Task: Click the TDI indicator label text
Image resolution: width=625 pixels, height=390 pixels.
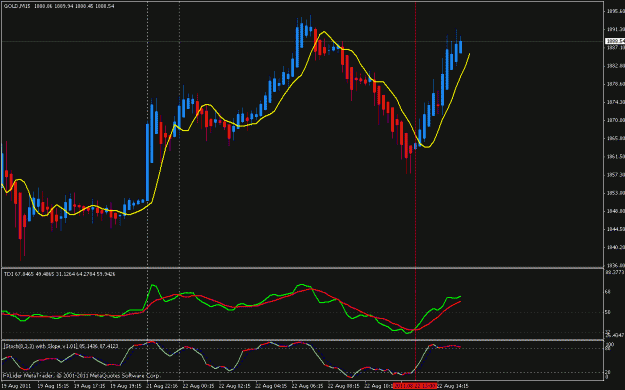Action: [60, 274]
